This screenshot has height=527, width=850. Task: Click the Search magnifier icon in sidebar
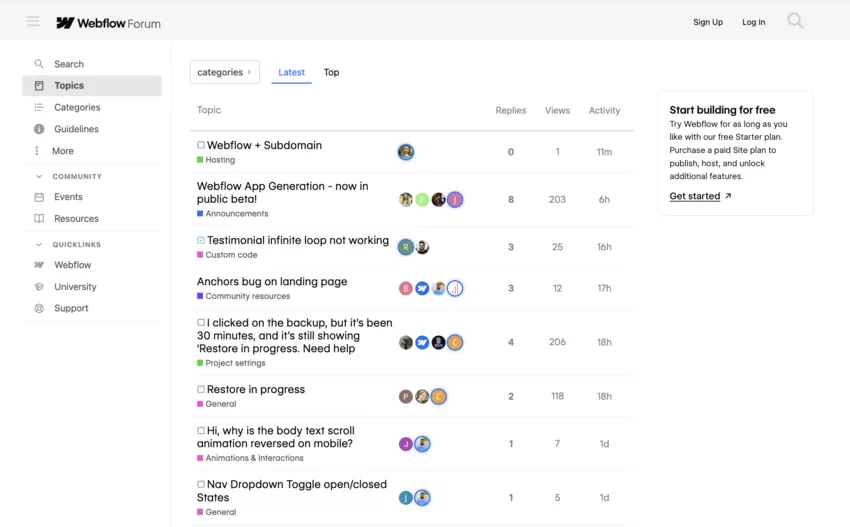coord(39,64)
